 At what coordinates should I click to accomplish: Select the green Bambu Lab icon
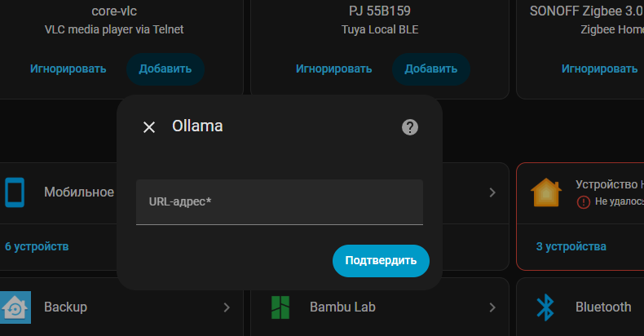(280, 307)
